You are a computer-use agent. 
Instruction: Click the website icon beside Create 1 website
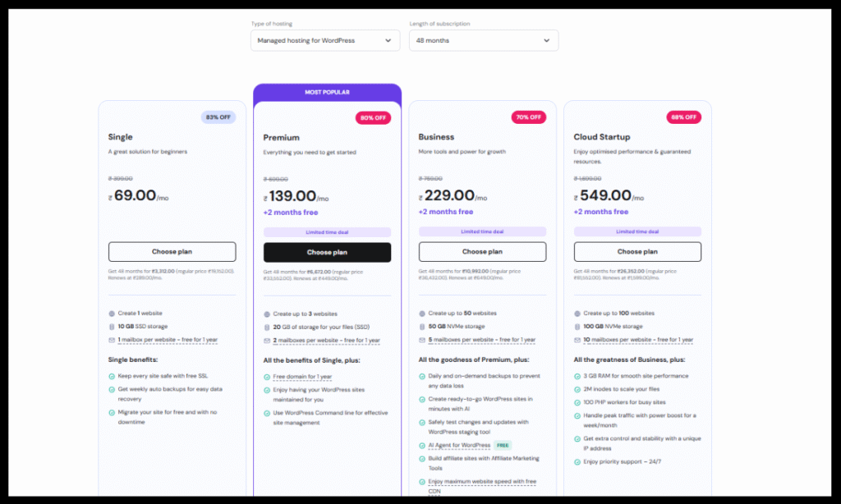112,314
